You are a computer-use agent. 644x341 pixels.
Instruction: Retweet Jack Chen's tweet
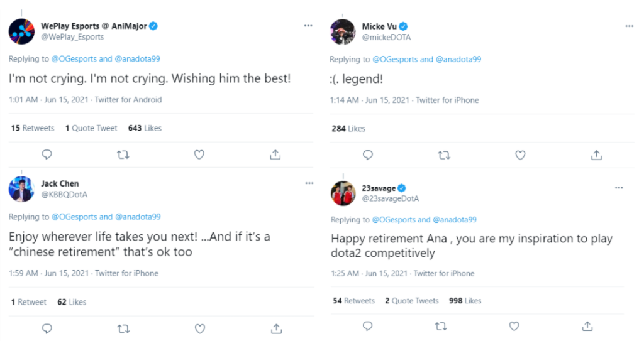coord(124,328)
